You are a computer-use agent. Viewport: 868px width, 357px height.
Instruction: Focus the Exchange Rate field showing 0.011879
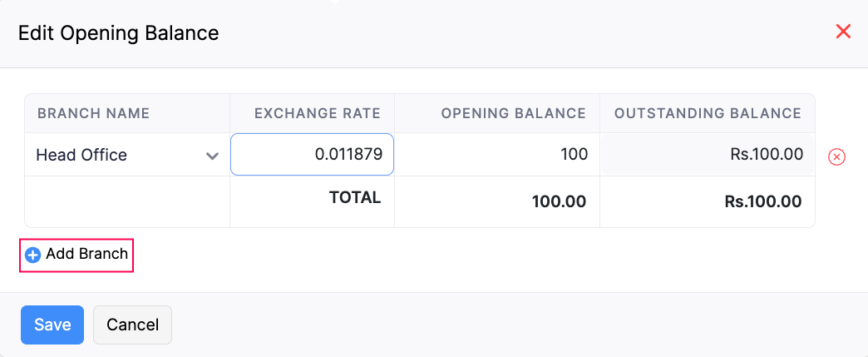(312, 155)
